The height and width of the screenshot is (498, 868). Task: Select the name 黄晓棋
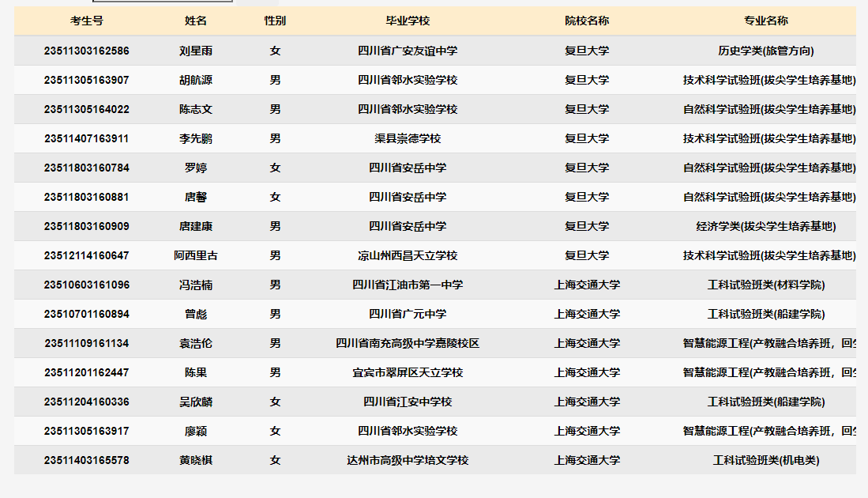tap(195, 460)
